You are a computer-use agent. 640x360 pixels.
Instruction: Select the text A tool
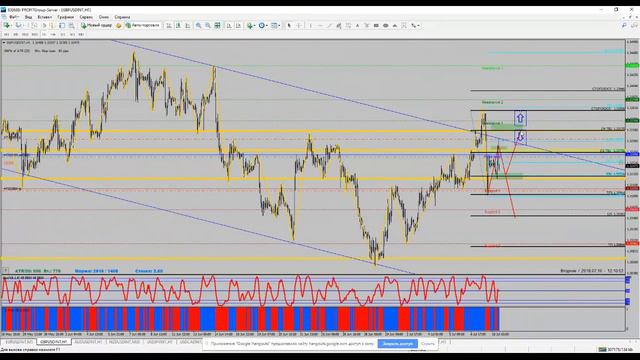click(x=358, y=25)
